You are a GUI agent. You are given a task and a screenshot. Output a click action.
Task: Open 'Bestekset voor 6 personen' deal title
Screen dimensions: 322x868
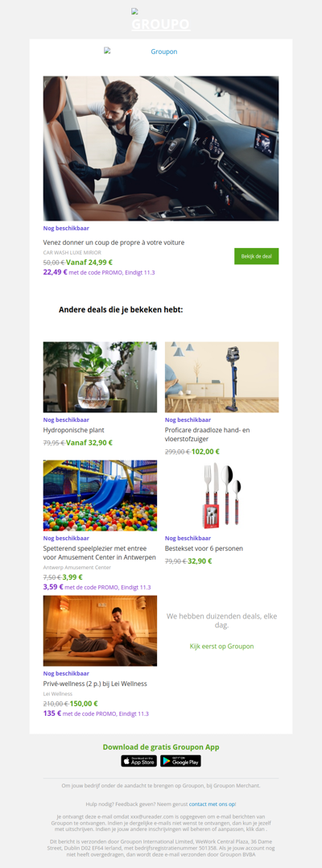(x=204, y=548)
